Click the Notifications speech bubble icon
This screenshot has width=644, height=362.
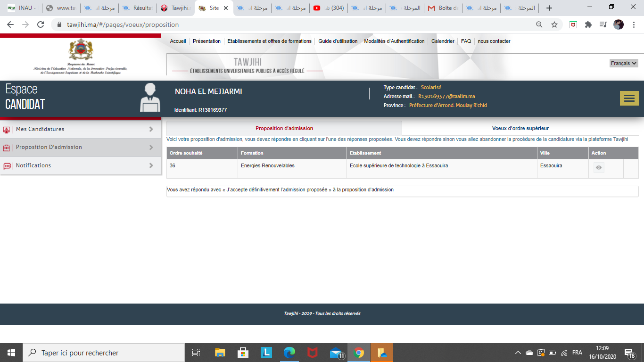tap(7, 166)
